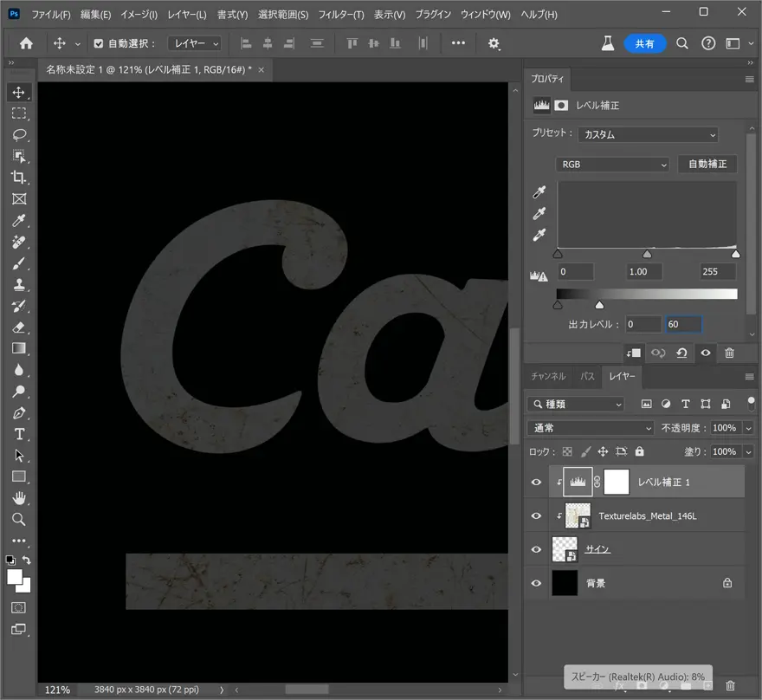Open the 不透明度 dropdown arrow

click(748, 428)
